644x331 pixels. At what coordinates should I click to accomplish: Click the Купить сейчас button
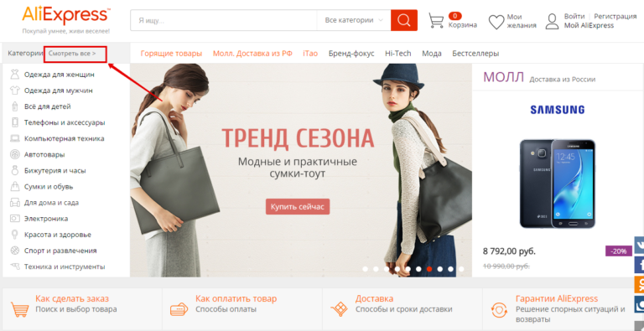(298, 207)
